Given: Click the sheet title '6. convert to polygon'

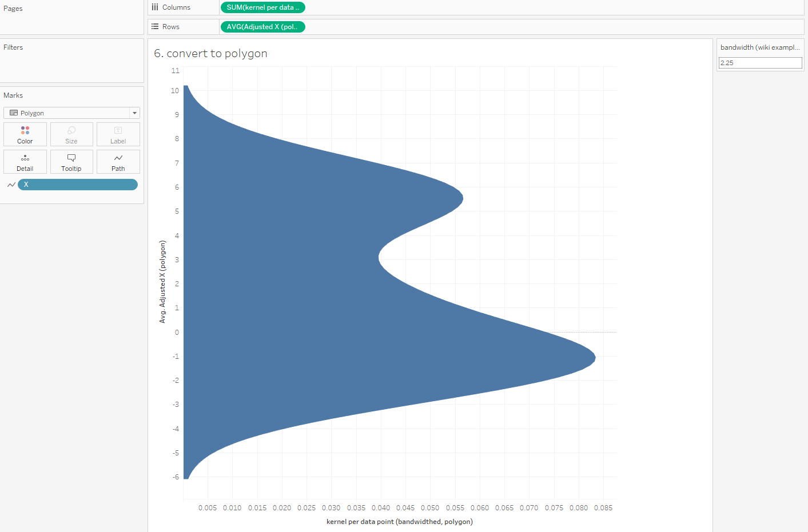Looking at the screenshot, I should pos(210,54).
